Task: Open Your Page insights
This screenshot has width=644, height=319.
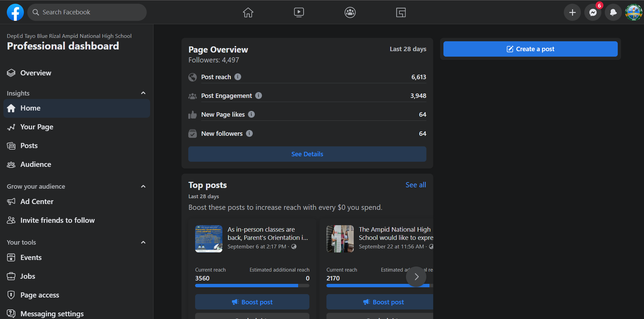Action: click(x=76, y=127)
